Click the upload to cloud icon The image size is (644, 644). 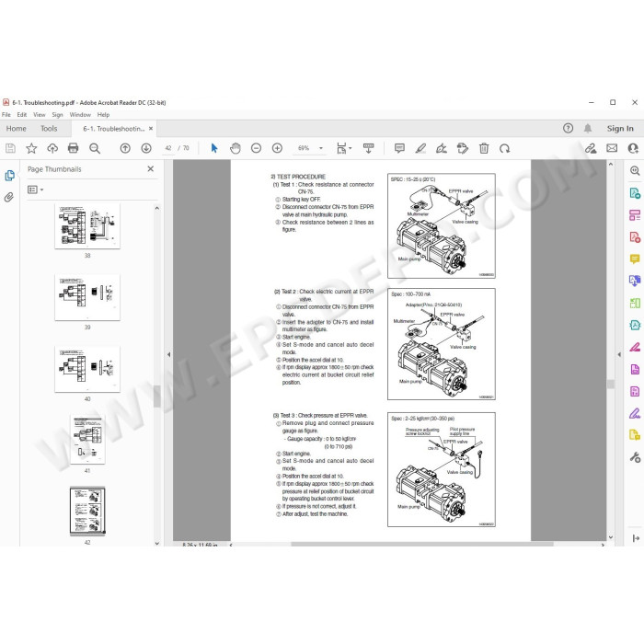(x=52, y=148)
